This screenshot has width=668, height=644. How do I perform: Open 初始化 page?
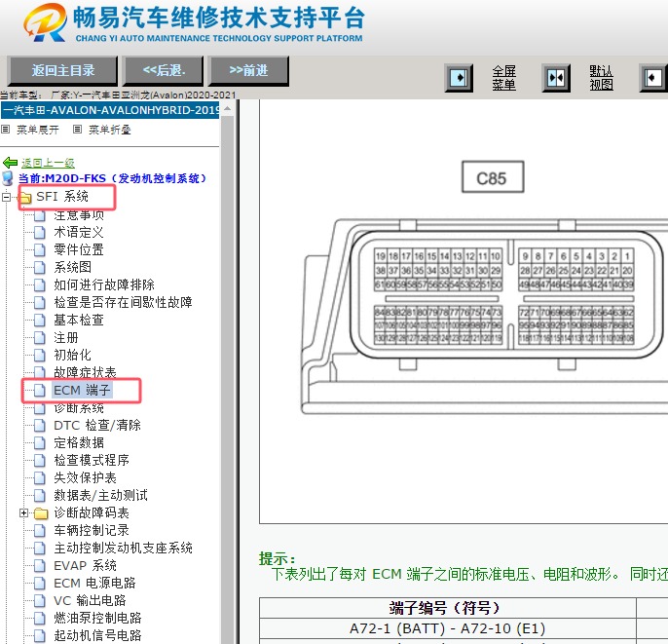point(72,355)
